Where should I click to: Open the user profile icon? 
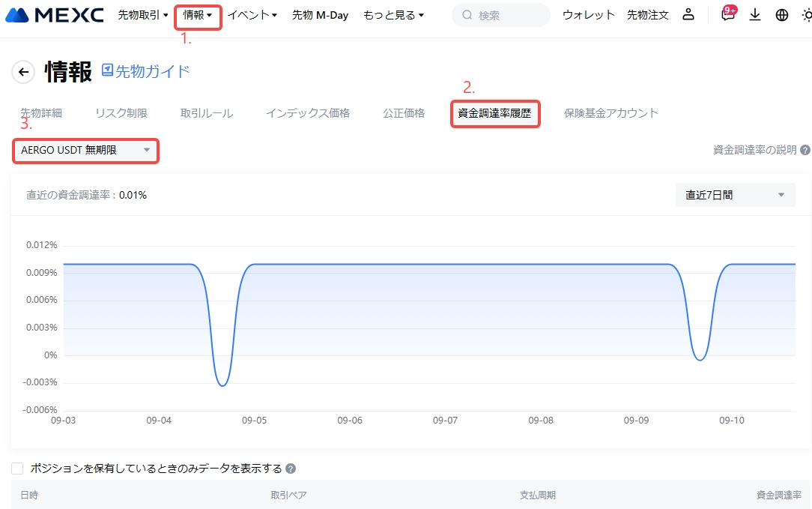point(688,15)
